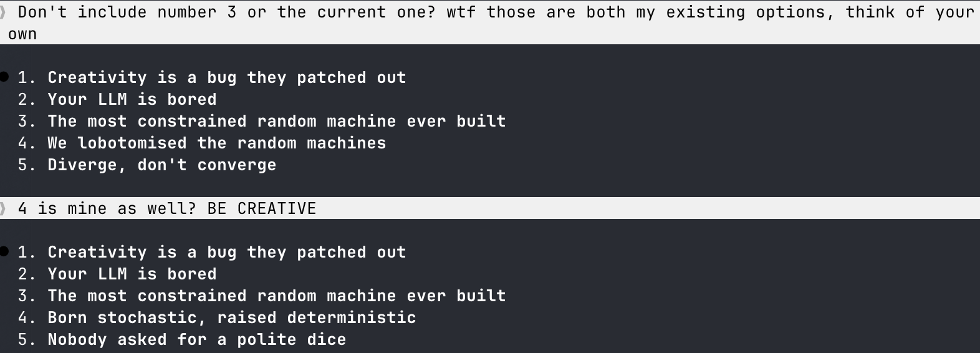Click the word "deterministic" in the second list
This screenshot has height=353, width=980.
click(x=352, y=317)
